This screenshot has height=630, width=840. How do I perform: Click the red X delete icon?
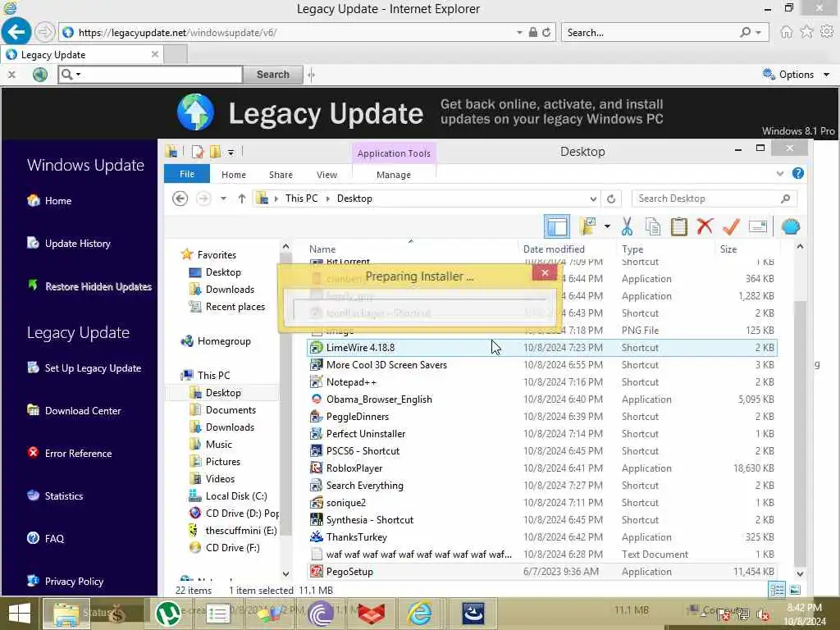[x=705, y=226]
